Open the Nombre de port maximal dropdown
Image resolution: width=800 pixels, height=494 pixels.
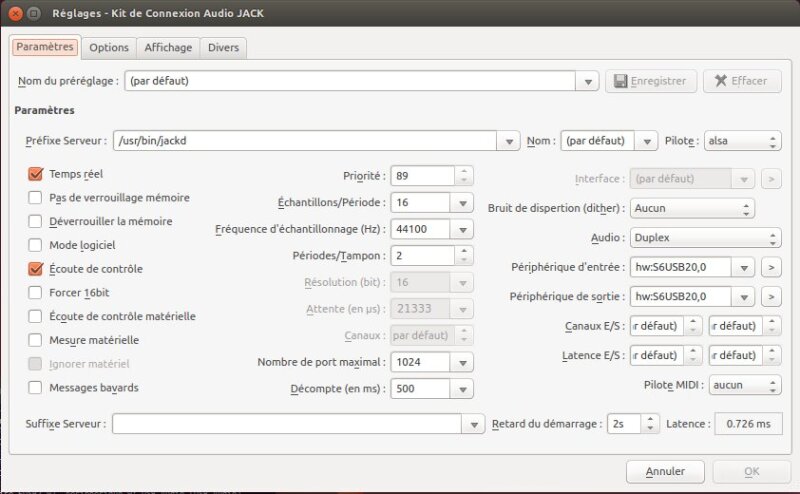click(x=462, y=362)
